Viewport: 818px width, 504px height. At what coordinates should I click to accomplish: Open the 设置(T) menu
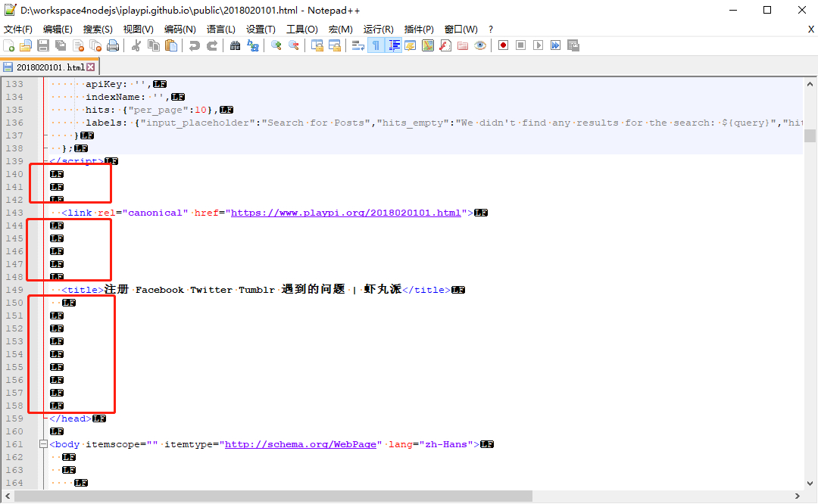point(261,30)
